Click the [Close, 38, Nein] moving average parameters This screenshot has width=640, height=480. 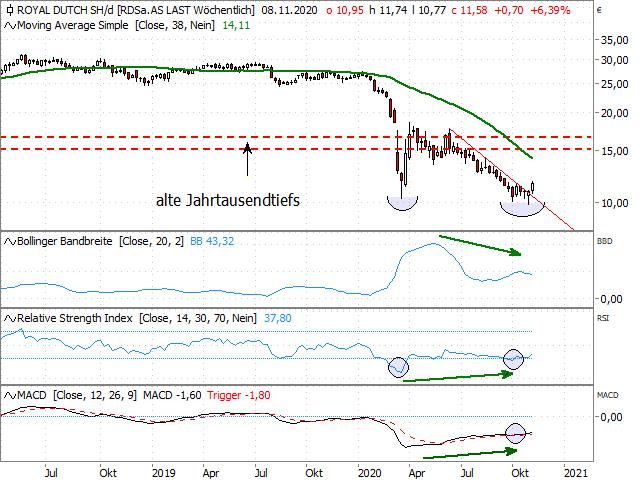coord(176,25)
